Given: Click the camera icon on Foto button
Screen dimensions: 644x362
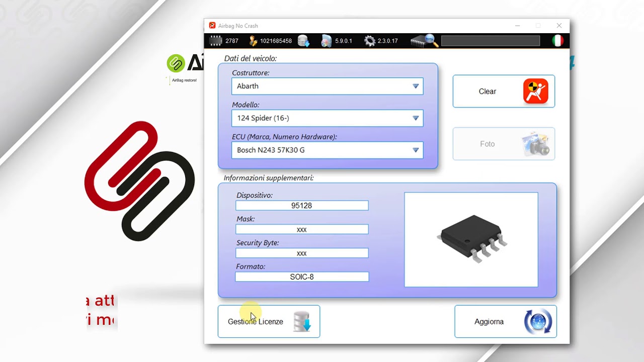Looking at the screenshot, I should coord(536,144).
